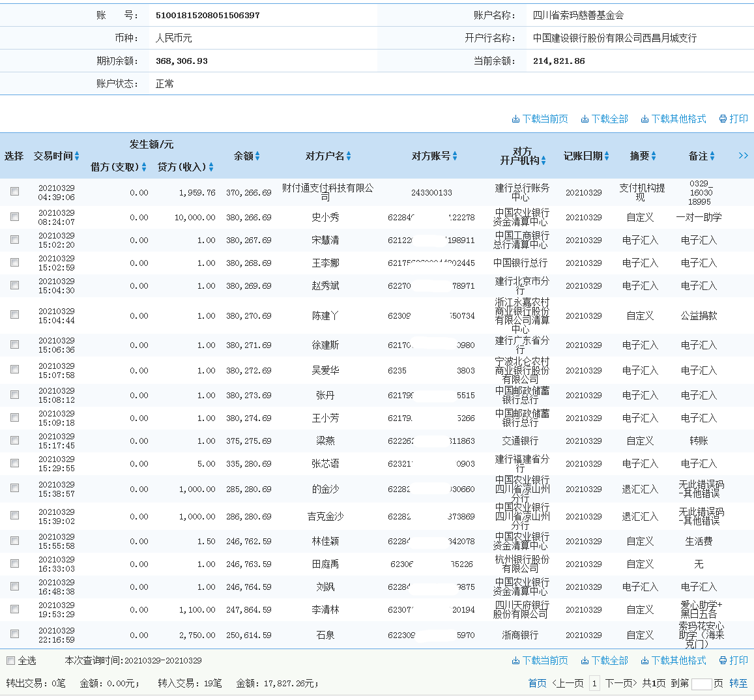Image resolution: width=754 pixels, height=700 pixels.
Task: Click the bottom 下载其他格式 icon
Action: pyautogui.click(x=644, y=660)
